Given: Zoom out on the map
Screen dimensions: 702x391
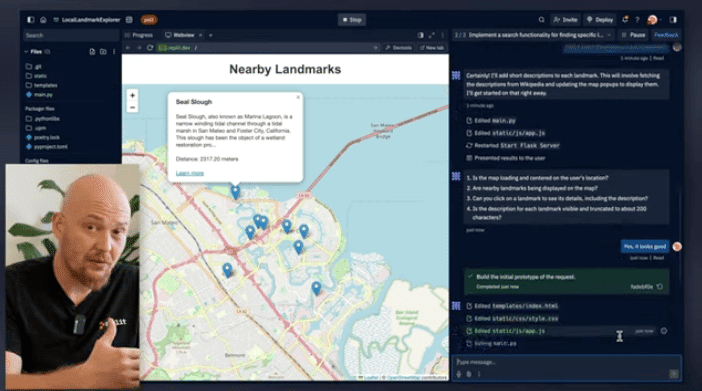Looking at the screenshot, I should pos(132,107).
